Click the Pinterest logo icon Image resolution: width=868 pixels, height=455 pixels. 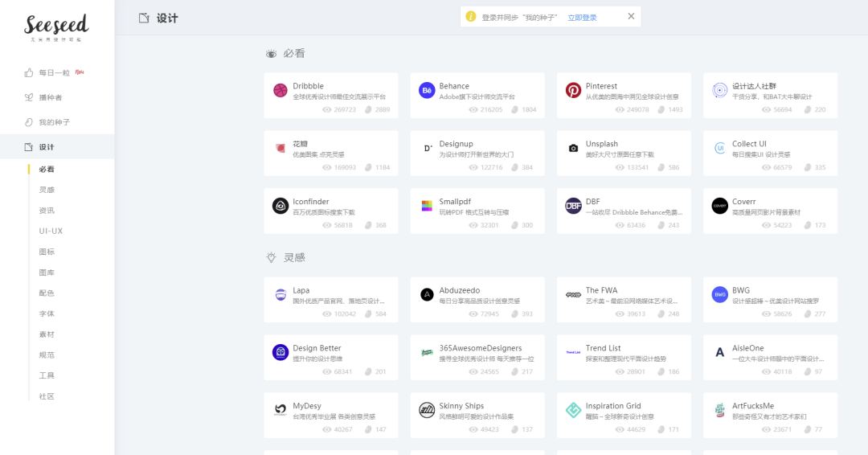[x=573, y=90]
